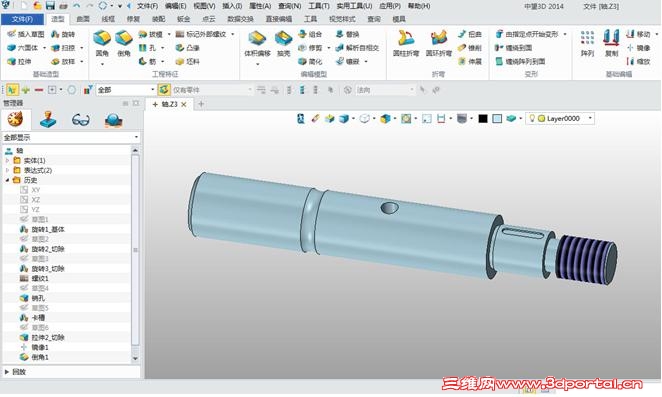The height and width of the screenshot is (397, 662).
Task: Click the 圆环折弯 (toroid bend) tool
Action: pos(439,44)
